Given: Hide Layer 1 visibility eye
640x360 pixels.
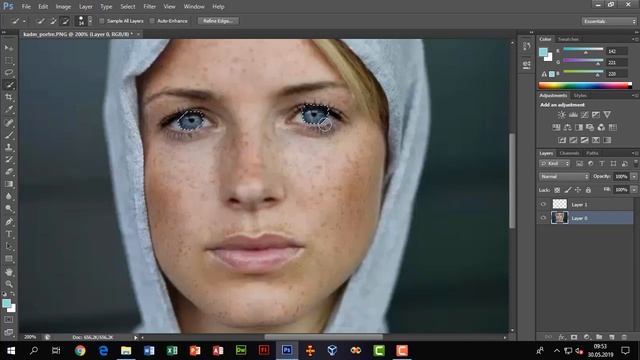Looking at the screenshot, I should [x=543, y=204].
